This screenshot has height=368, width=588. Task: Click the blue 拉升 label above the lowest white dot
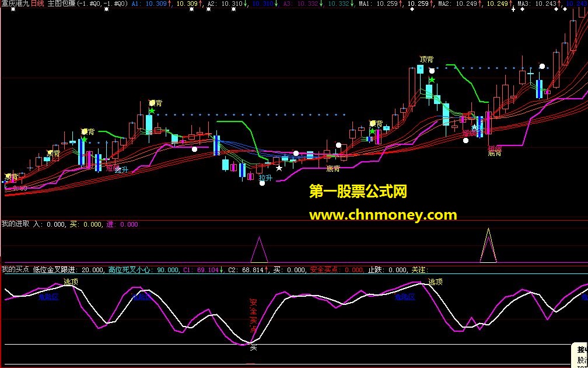(x=266, y=177)
